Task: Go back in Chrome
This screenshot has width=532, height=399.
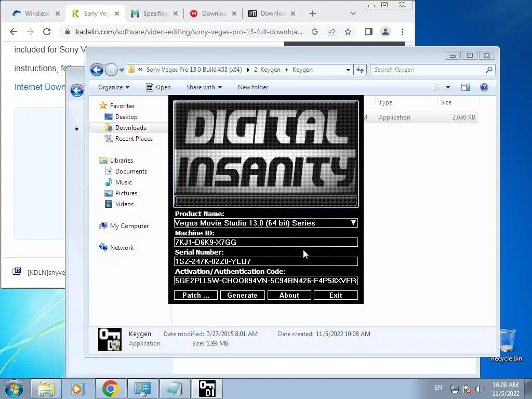Action: 14,32
